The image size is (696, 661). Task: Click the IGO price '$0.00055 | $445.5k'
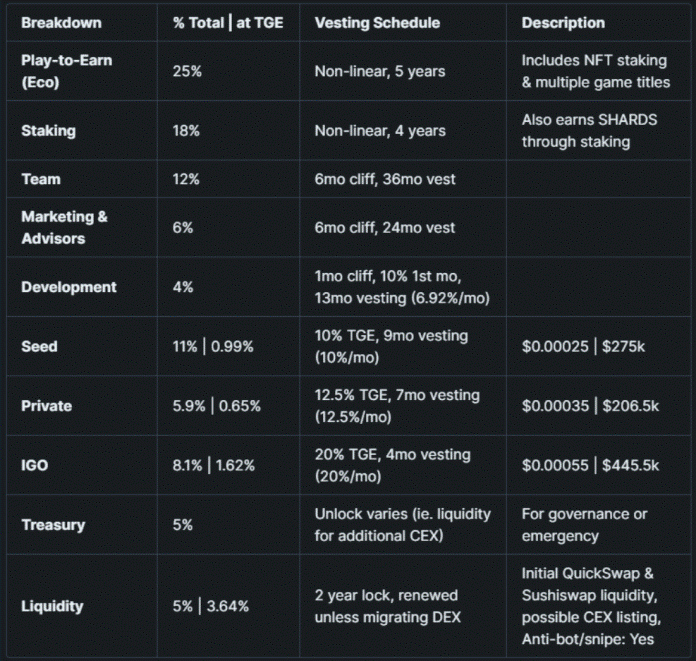(x=590, y=465)
